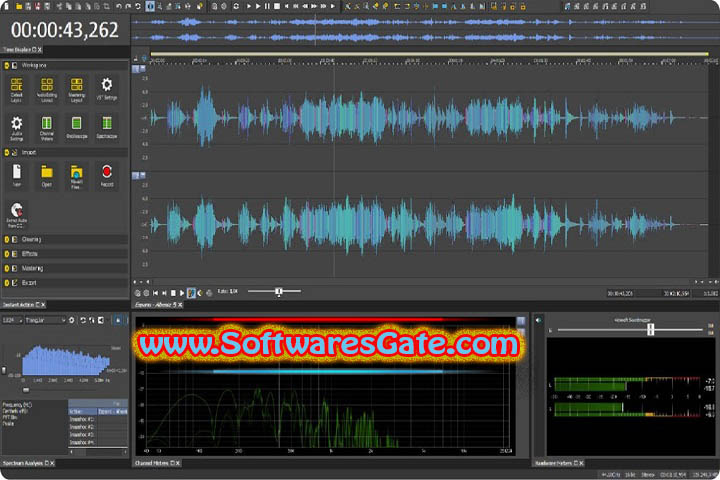Viewport: 720px width, 480px height.
Task: Select the Time Display tab
Action: [22, 49]
